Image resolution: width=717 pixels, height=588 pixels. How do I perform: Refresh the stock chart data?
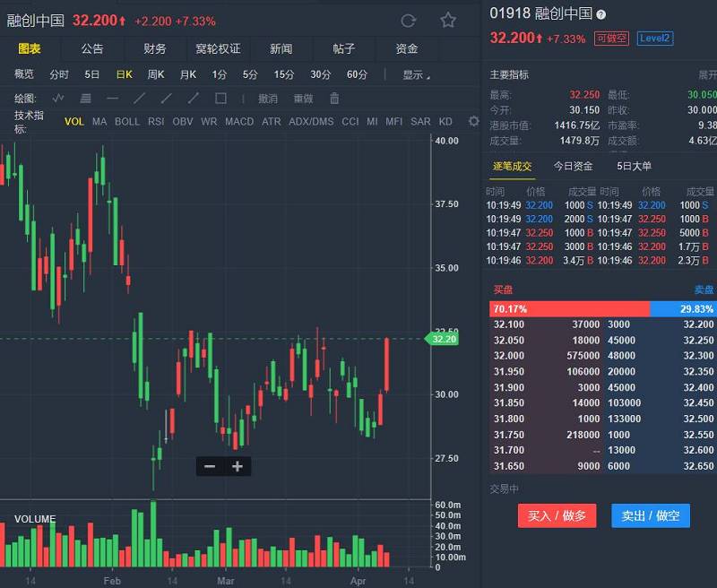pyautogui.click(x=408, y=21)
